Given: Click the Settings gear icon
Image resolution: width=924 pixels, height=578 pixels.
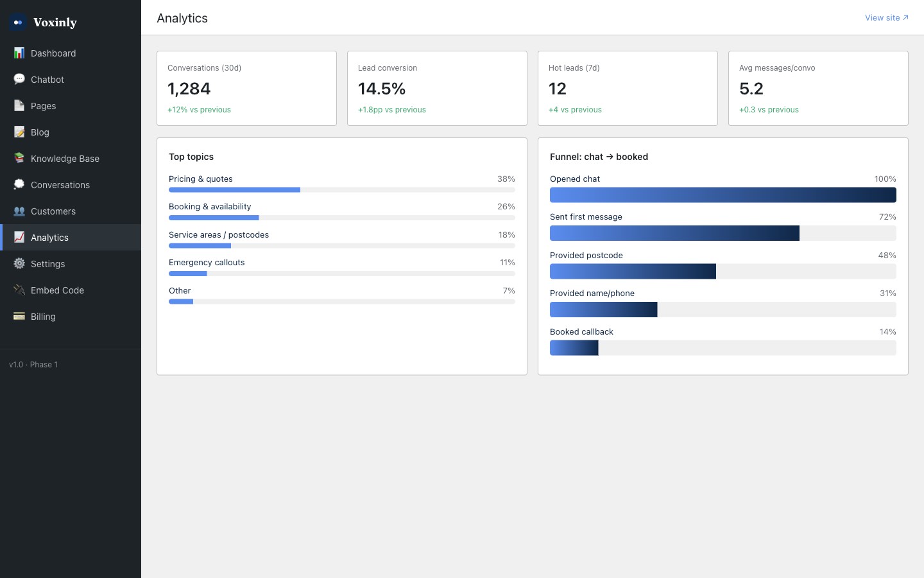Looking at the screenshot, I should tap(19, 264).
